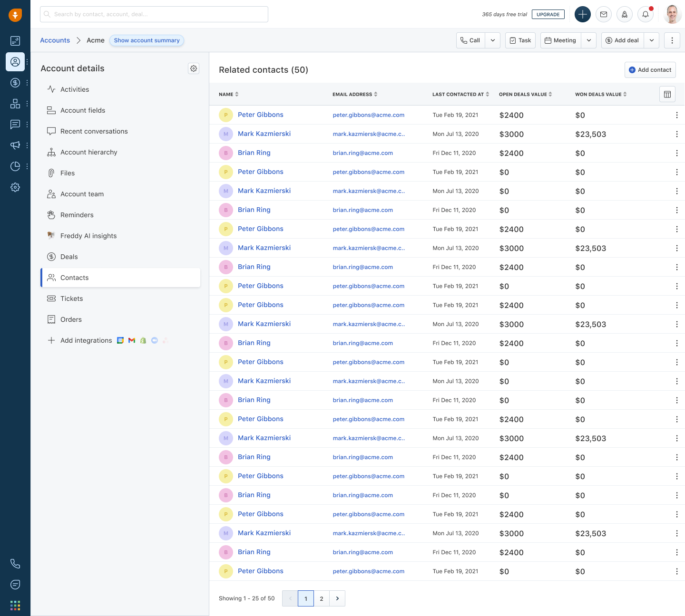Expand the Call button dropdown arrow
The image size is (685, 616).
coord(493,40)
